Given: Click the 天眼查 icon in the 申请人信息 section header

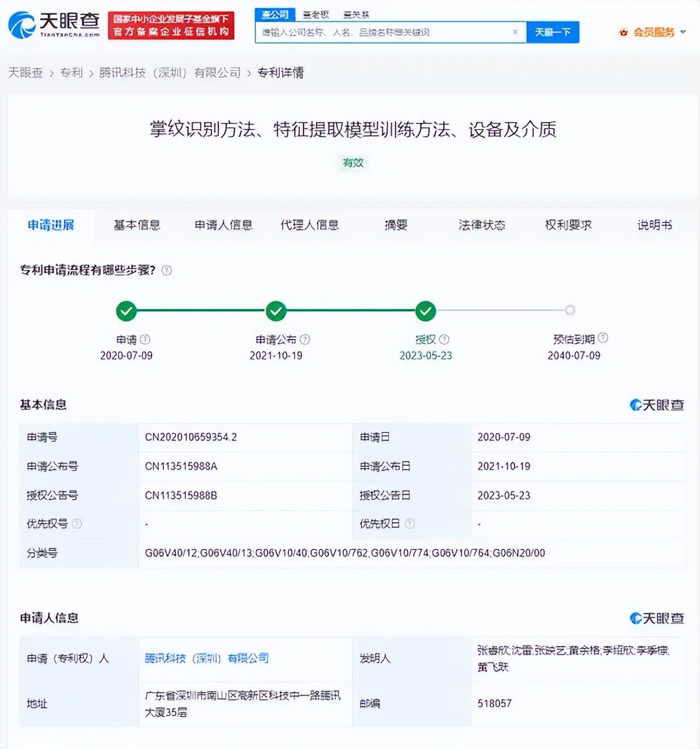Looking at the screenshot, I should (x=635, y=619).
